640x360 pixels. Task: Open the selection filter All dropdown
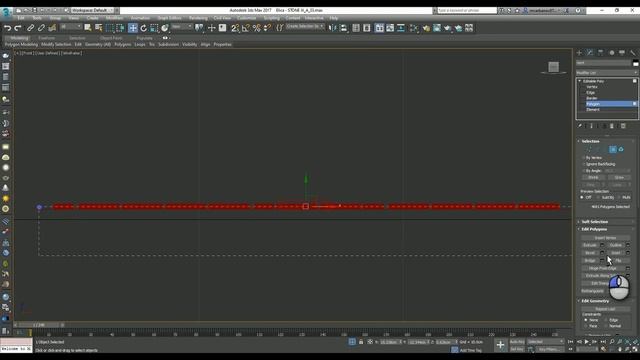pos(71,27)
